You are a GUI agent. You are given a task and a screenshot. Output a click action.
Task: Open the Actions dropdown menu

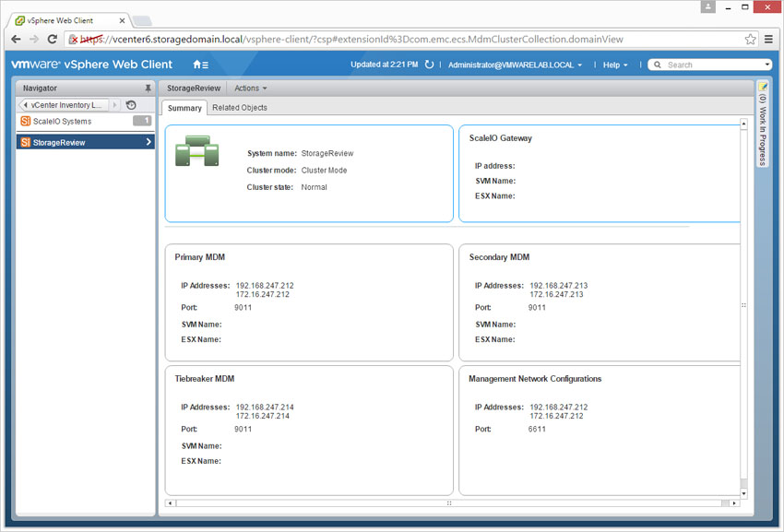pos(251,88)
